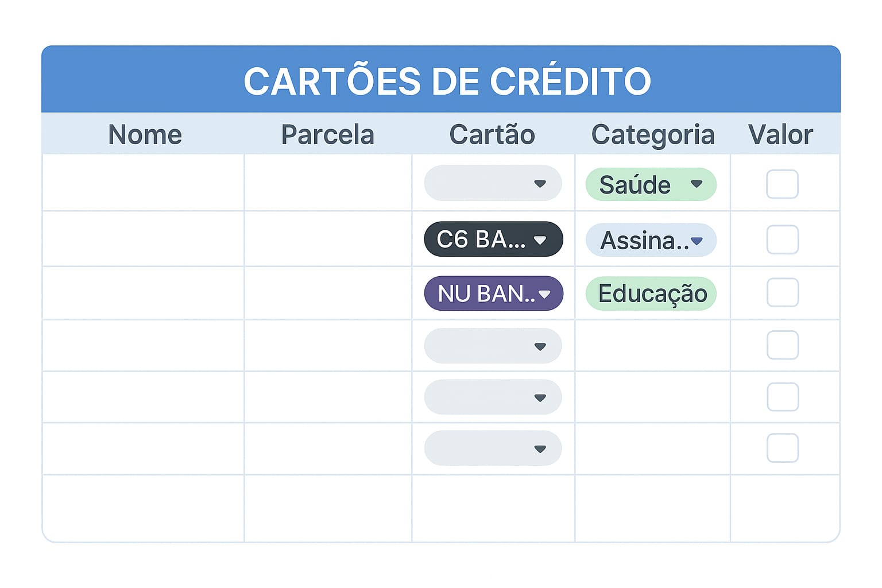The width and height of the screenshot is (882, 588).
Task: Click the Nome column header
Action: (x=145, y=135)
